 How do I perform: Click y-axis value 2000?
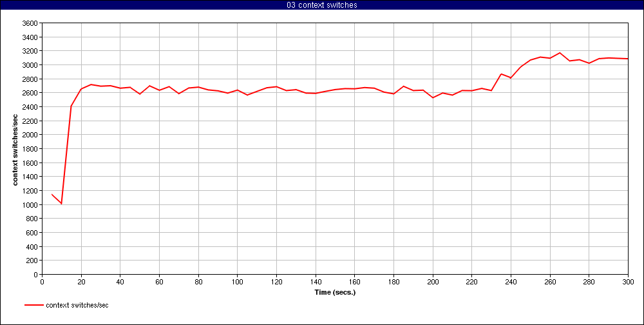point(31,135)
